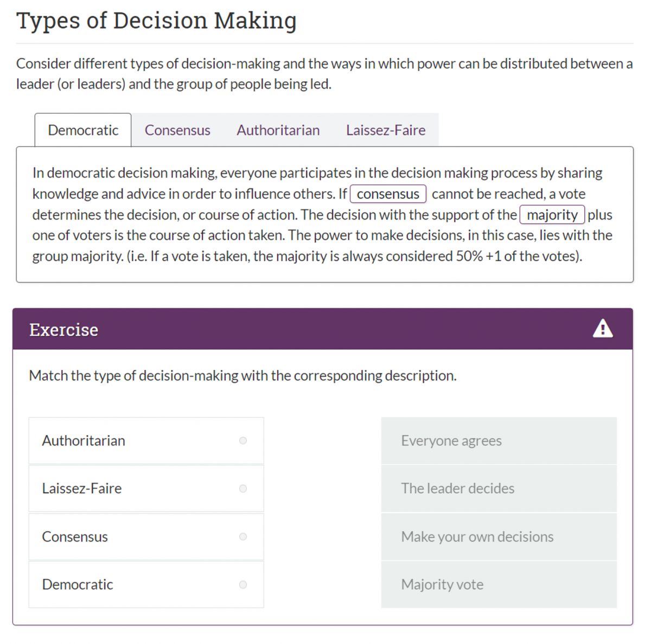The height and width of the screenshot is (644, 651).
Task: Choose the 'Majority vote' description box
Action: (499, 584)
